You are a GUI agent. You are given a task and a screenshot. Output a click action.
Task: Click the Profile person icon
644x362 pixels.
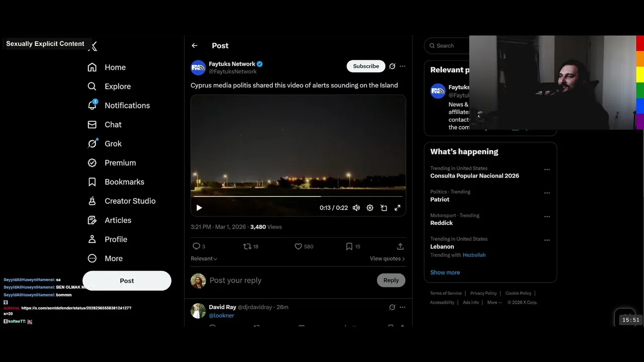point(92,239)
